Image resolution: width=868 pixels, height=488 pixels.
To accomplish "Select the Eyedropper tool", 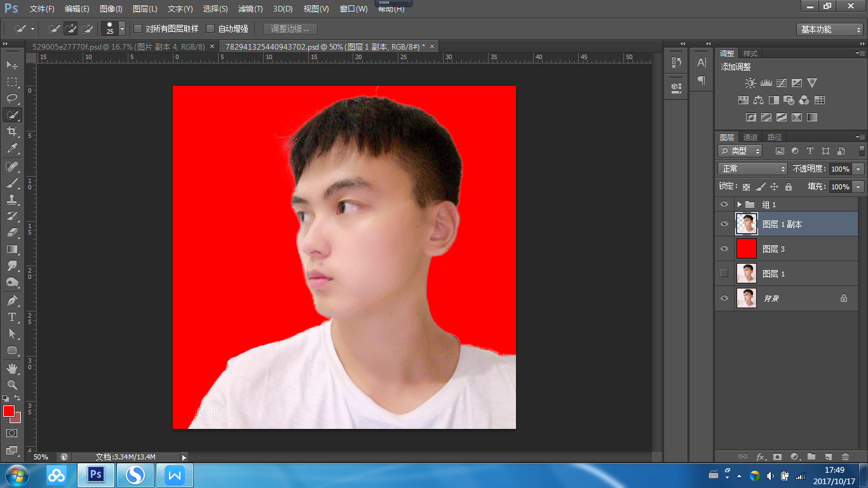I will pyautogui.click(x=12, y=149).
